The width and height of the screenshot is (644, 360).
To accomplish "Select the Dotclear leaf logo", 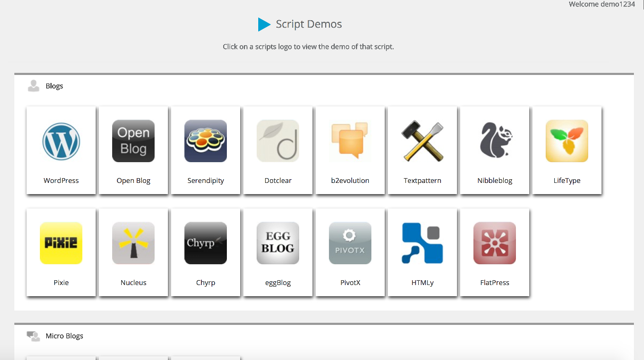I will [x=278, y=141].
